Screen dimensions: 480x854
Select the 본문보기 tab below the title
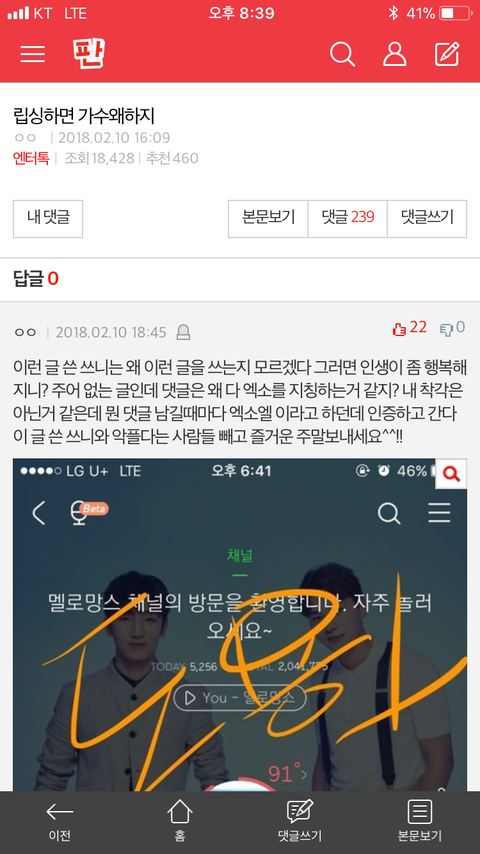[x=268, y=218]
